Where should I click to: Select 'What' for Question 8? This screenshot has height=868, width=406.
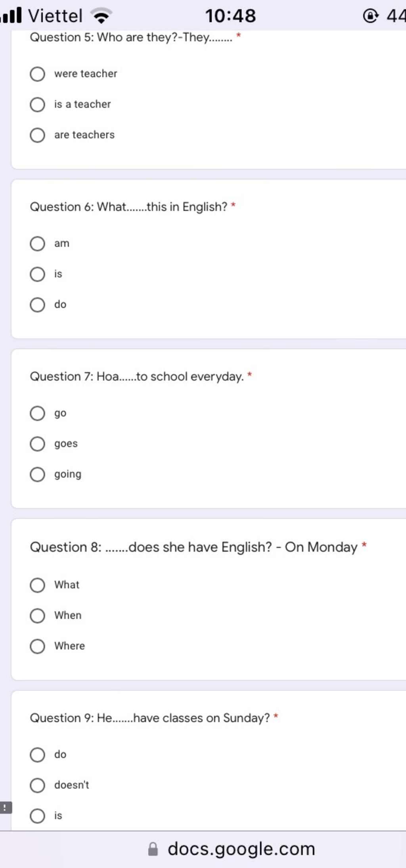pyautogui.click(x=37, y=585)
